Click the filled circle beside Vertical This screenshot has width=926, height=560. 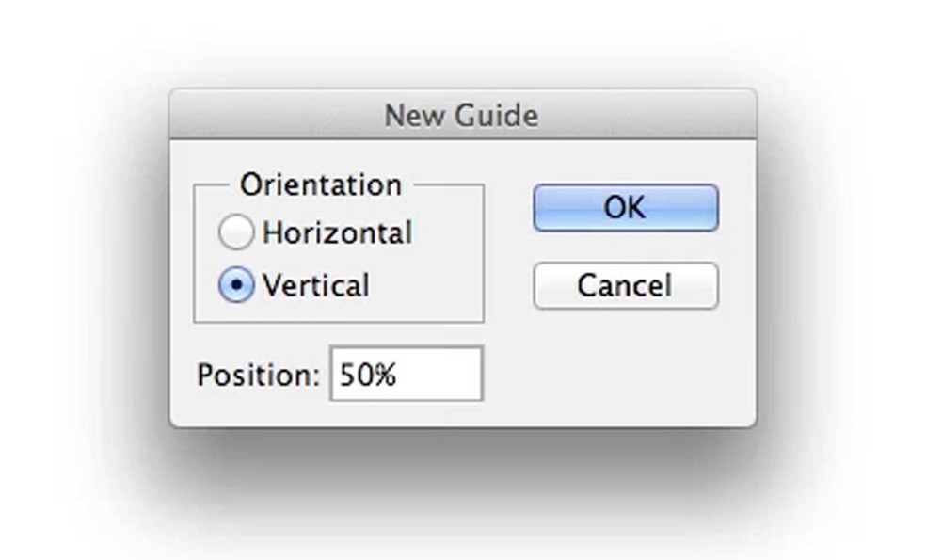pos(235,285)
